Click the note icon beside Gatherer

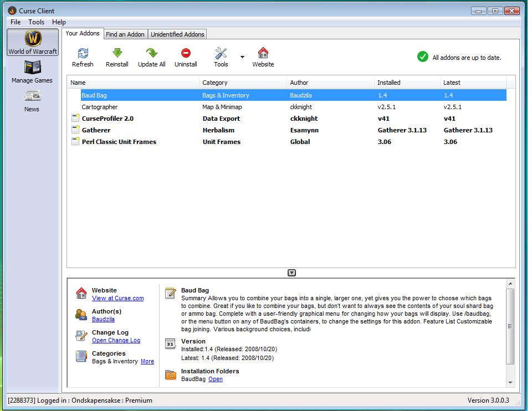click(x=75, y=130)
